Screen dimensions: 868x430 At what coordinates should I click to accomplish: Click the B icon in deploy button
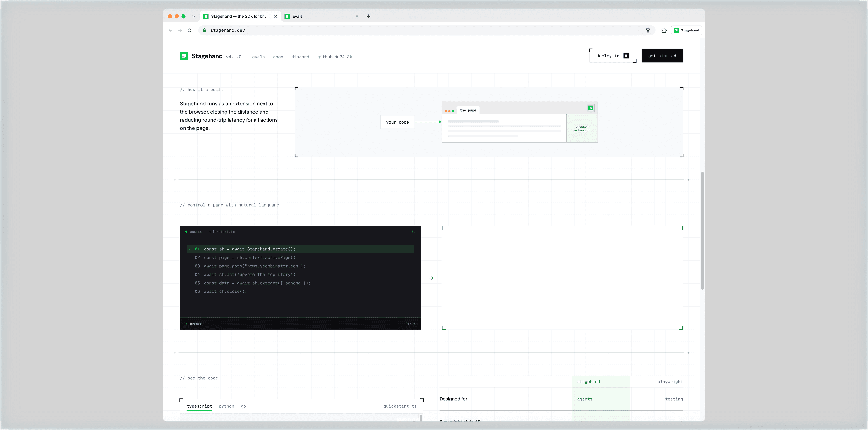pyautogui.click(x=626, y=56)
